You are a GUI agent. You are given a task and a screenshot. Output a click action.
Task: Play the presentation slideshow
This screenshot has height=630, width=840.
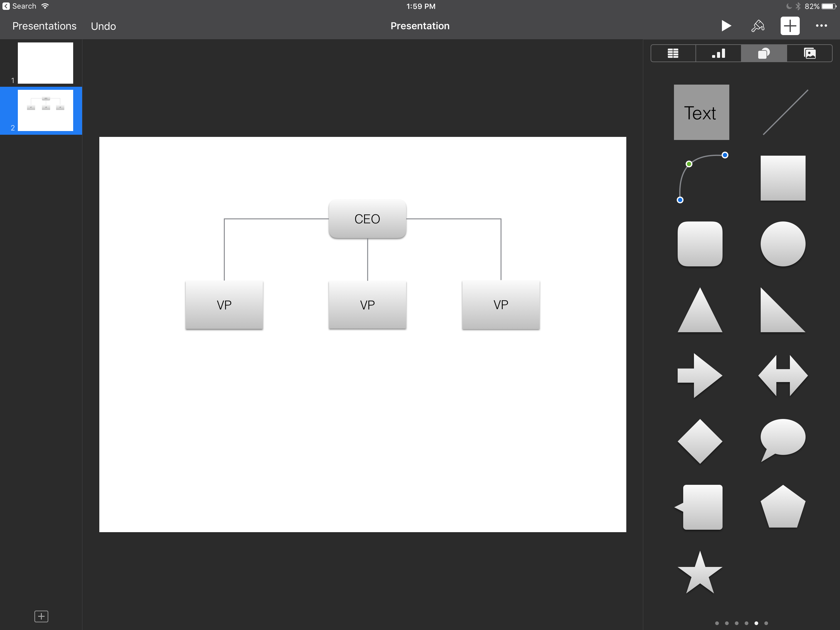726,26
